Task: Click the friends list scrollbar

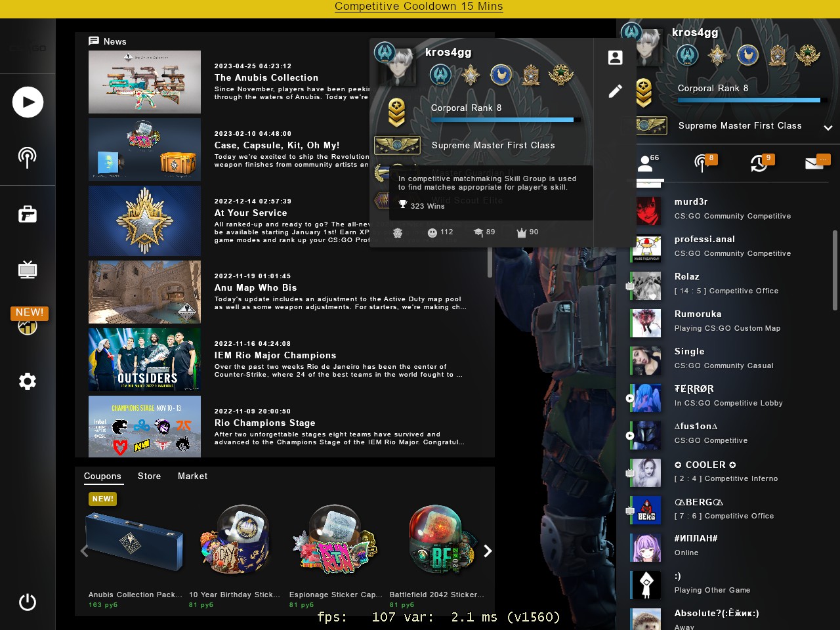Action: pos(835,269)
